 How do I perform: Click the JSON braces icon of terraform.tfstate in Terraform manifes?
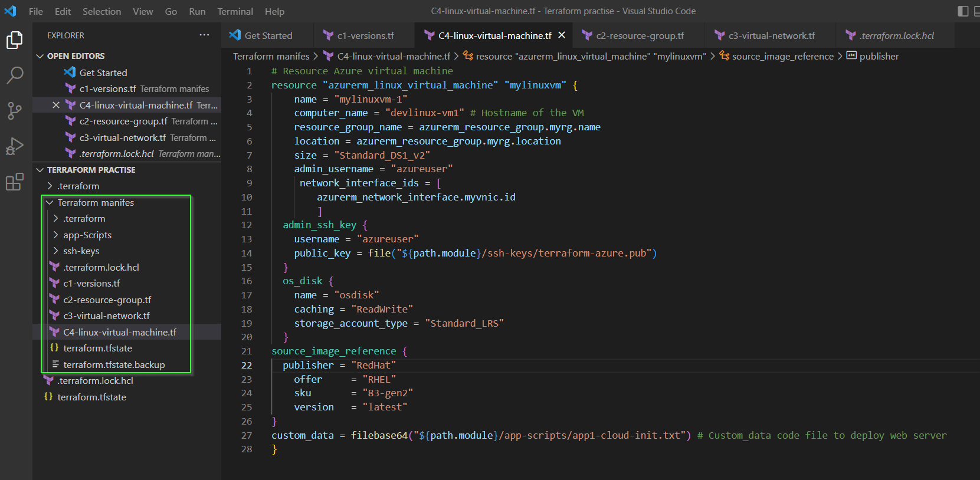coord(54,348)
